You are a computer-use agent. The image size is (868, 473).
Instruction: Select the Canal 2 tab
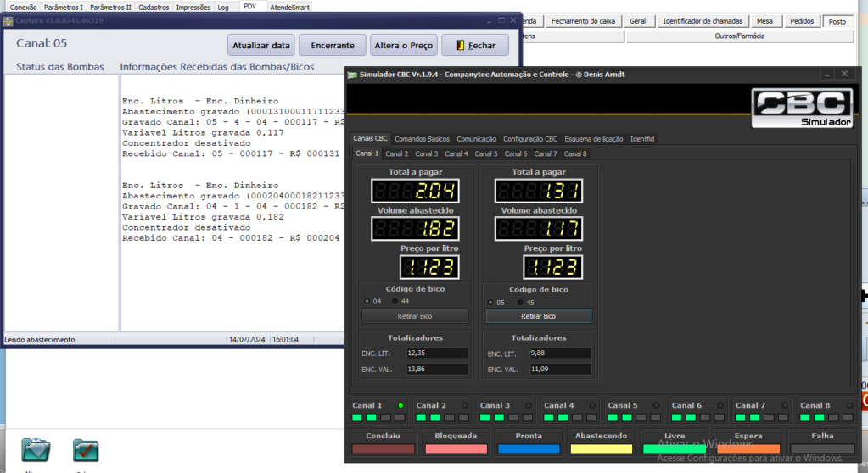click(396, 153)
